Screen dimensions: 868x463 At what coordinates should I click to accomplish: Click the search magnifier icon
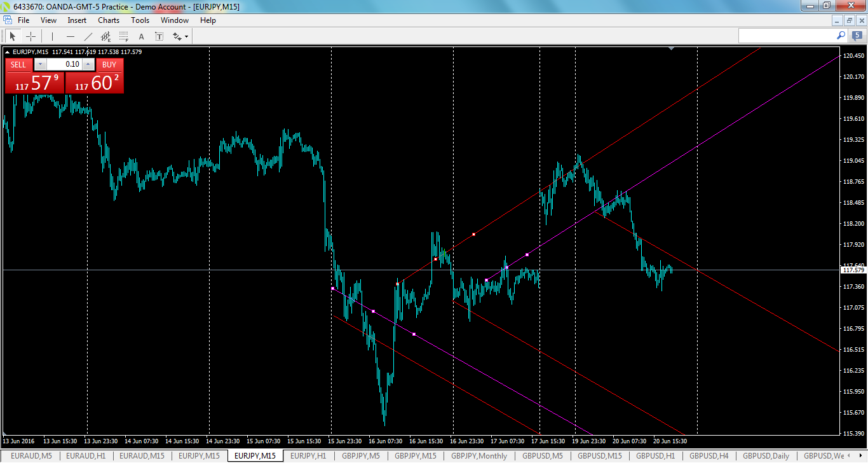pos(840,36)
